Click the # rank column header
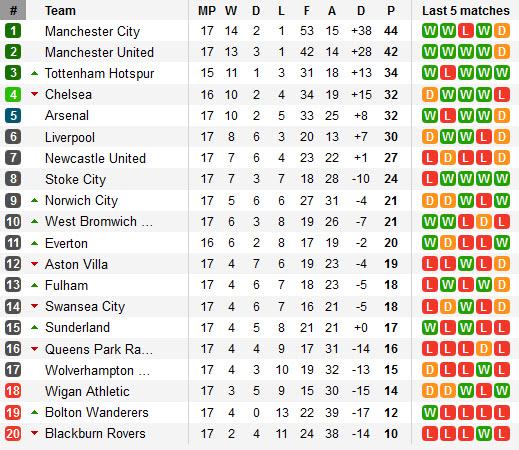 click(x=13, y=10)
